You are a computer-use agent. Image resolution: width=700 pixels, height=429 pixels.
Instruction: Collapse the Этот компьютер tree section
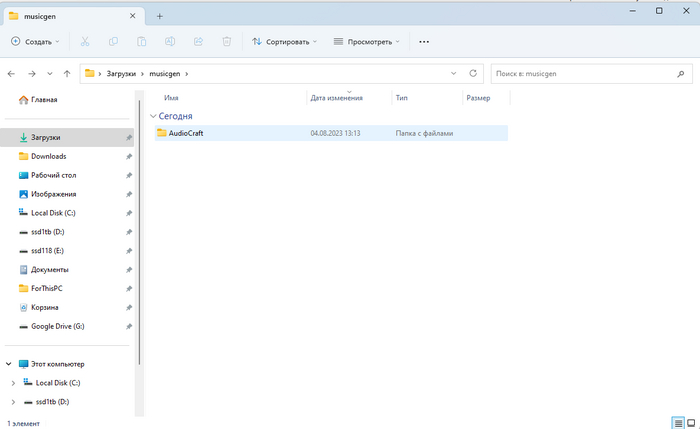tap(8, 364)
